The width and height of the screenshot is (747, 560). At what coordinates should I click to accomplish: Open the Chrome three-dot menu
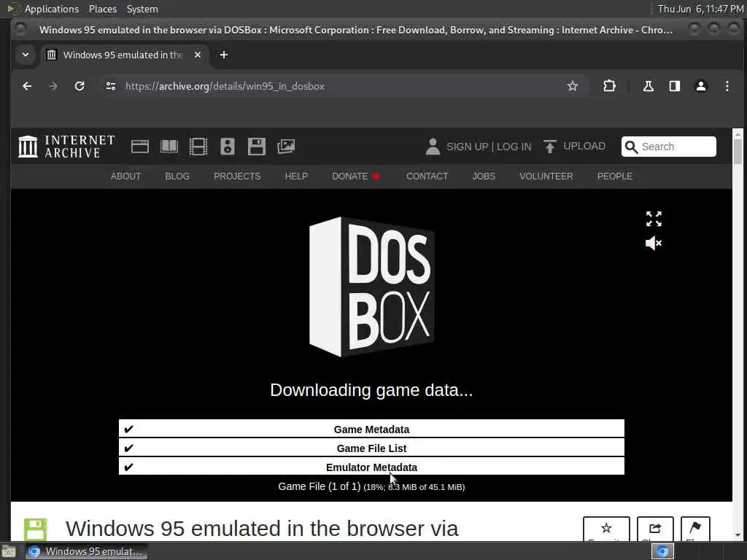pyautogui.click(x=727, y=86)
